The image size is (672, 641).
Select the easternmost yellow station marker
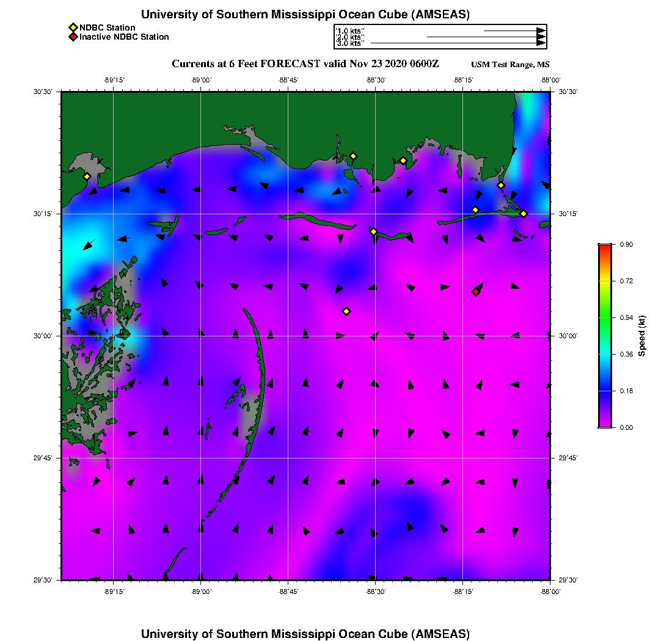524,214
